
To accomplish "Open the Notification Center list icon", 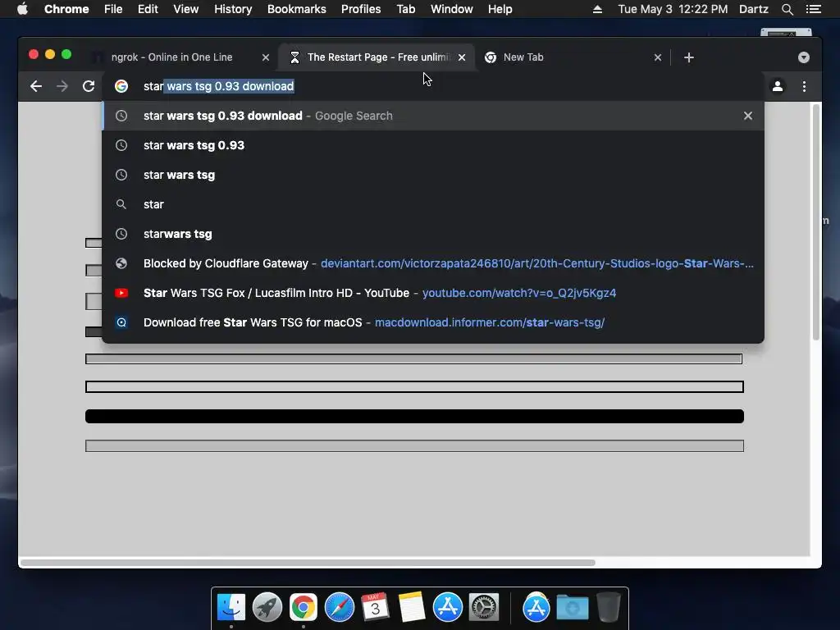I will point(813,9).
